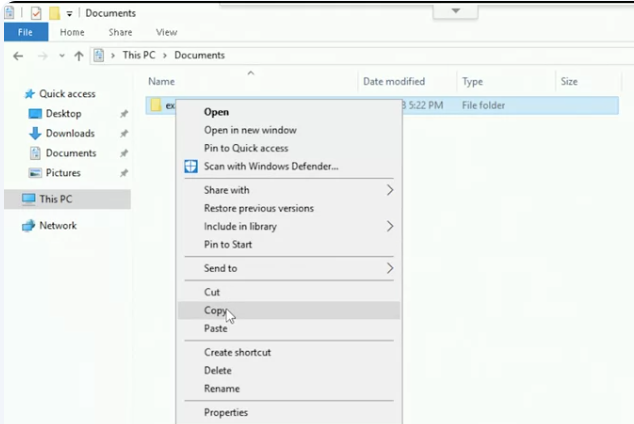Choose Cut from the context menu
Viewport: 634px width, 424px height.
tap(212, 292)
